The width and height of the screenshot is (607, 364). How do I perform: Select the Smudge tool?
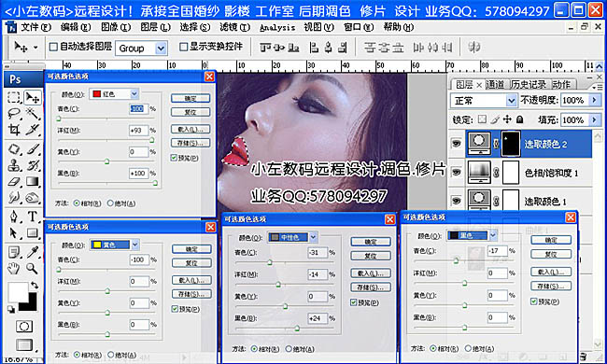14,198
